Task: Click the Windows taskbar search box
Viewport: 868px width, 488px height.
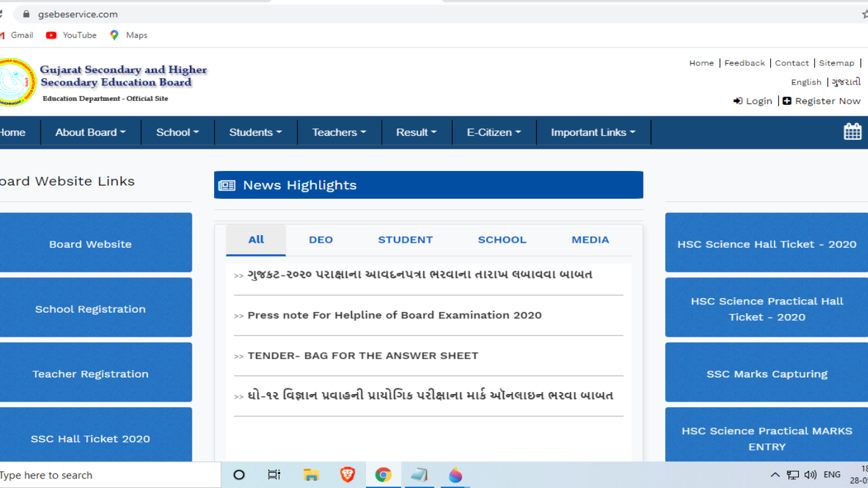Action: tap(108, 475)
